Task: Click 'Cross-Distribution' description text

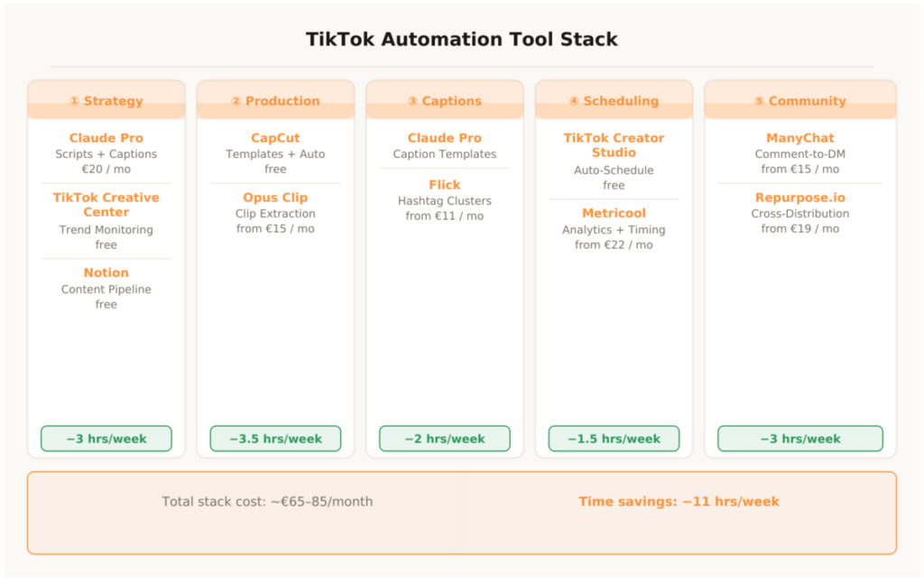Action: pos(800,213)
